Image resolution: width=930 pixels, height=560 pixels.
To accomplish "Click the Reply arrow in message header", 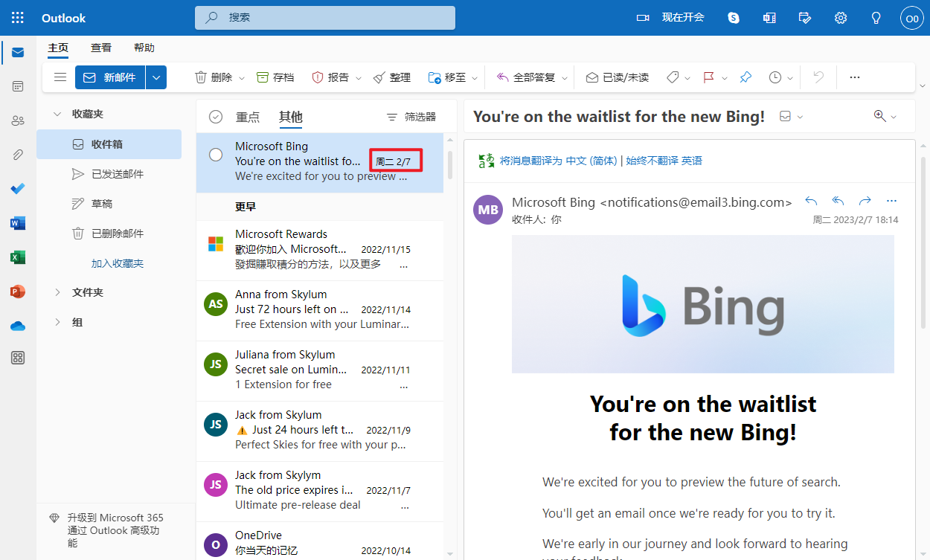I will tap(811, 202).
